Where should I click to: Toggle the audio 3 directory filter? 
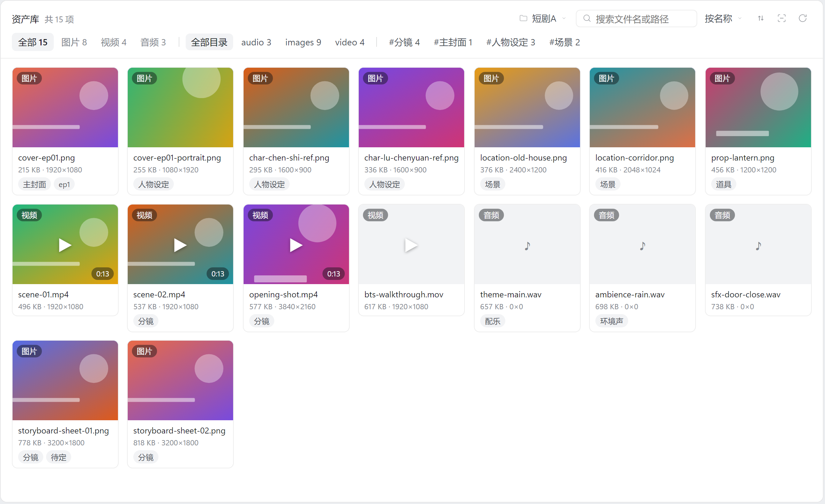click(256, 42)
